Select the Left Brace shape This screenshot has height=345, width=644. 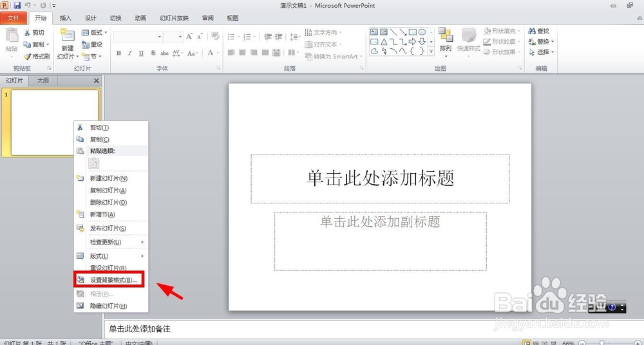coord(412,51)
